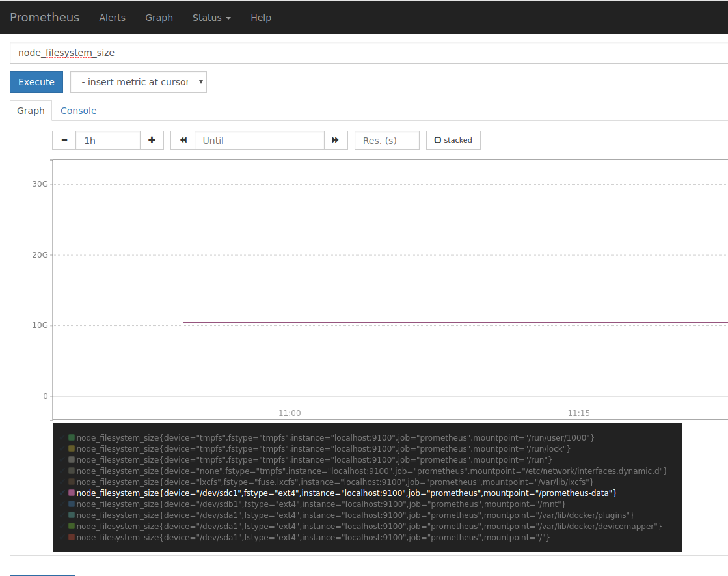Select the Graph tab below Execute
The image size is (728, 576).
click(x=31, y=111)
